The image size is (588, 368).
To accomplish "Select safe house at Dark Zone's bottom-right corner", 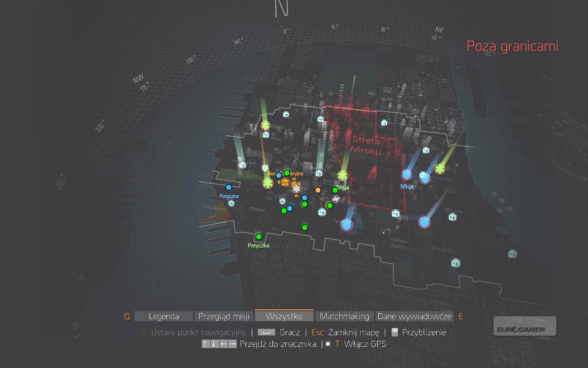I will point(396,213).
